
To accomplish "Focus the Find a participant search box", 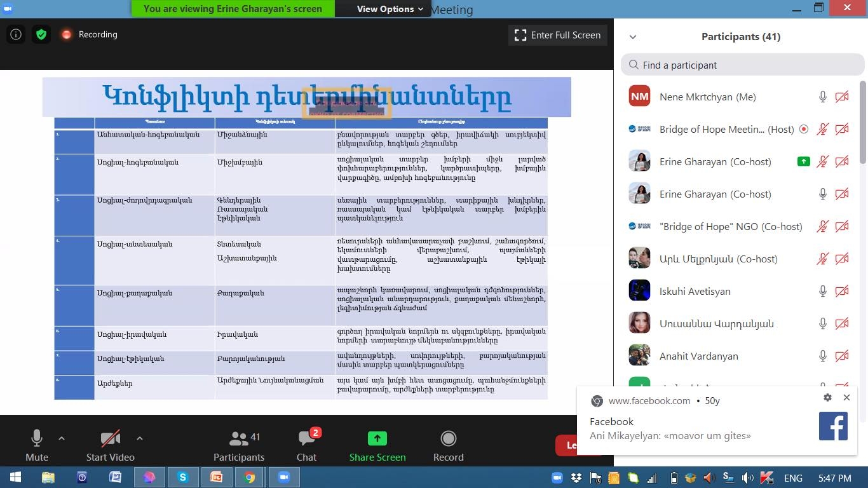I will pos(743,65).
